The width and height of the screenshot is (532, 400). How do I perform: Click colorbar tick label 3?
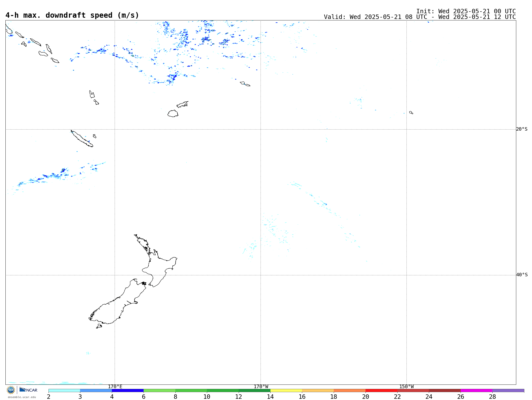tap(80, 397)
